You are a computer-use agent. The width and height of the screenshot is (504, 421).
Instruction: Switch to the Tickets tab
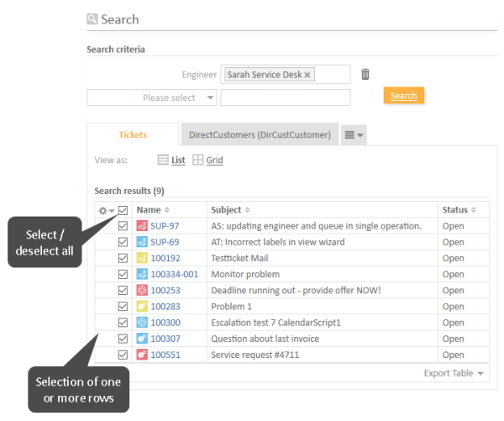click(x=133, y=134)
